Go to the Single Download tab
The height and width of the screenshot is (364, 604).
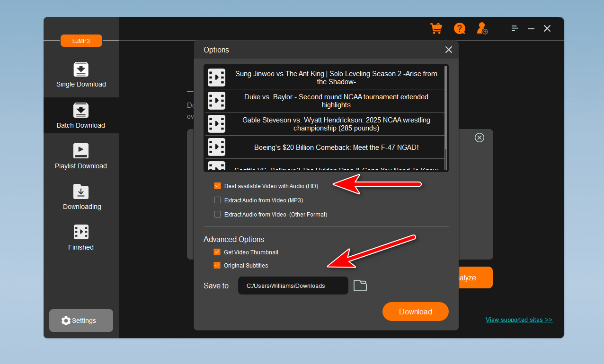pos(81,75)
